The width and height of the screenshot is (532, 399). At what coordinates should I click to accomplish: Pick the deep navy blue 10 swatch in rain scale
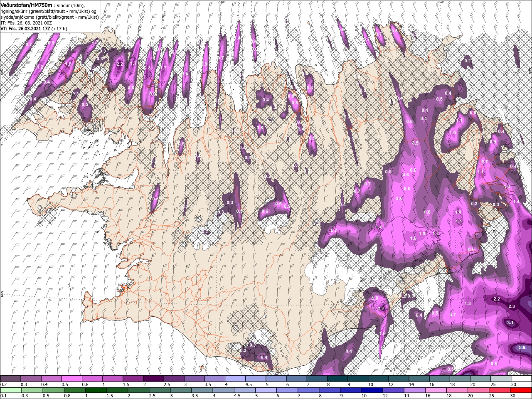372,390
